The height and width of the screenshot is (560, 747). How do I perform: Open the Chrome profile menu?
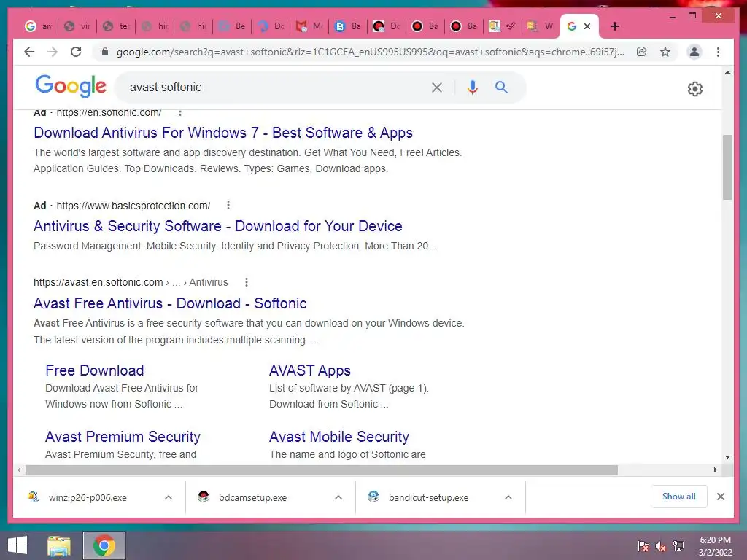coord(694,52)
